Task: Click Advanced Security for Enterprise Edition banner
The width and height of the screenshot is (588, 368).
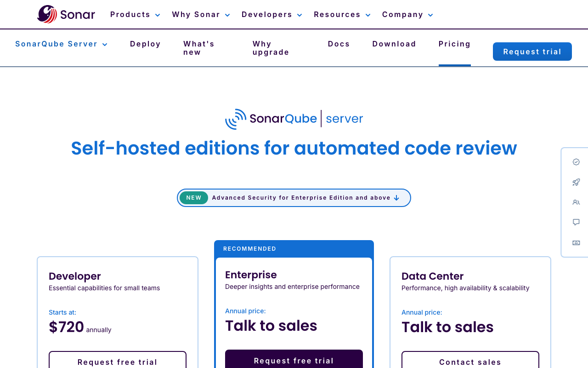Action: [x=294, y=198]
